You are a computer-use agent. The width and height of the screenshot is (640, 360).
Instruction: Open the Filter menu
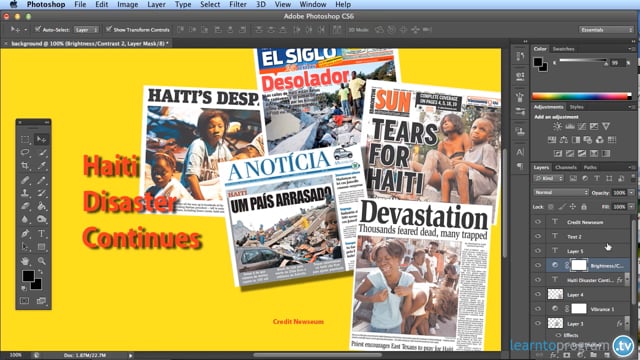(238, 4)
